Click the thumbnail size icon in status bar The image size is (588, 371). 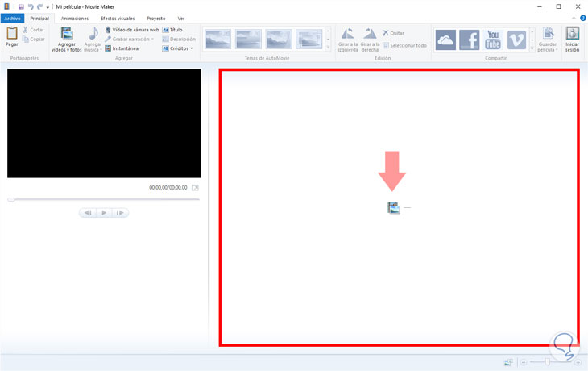click(x=508, y=362)
